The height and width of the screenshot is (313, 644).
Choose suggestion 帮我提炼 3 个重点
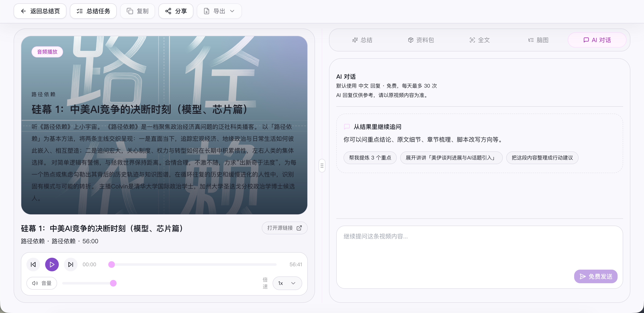[x=370, y=158]
